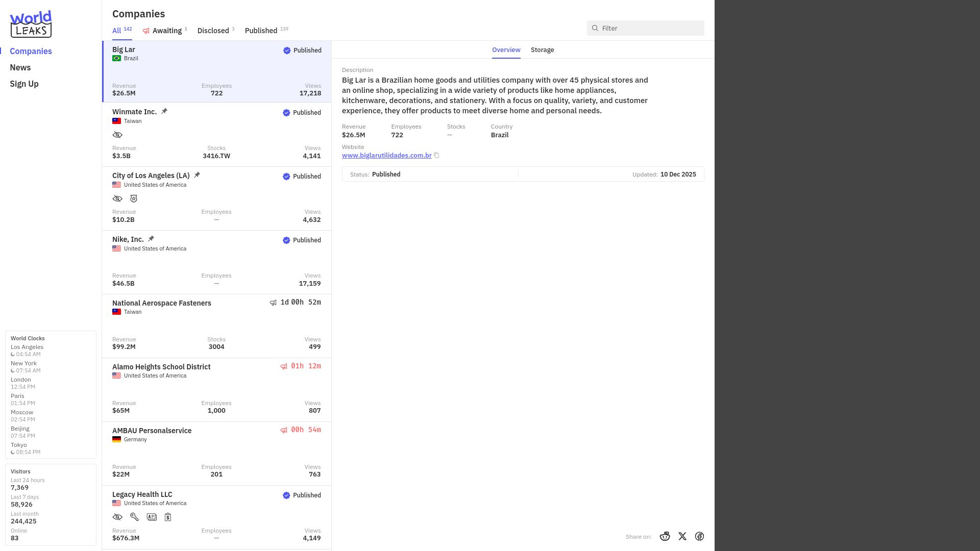Open the AMBAU Personalservice entry
980x551 pixels.
(217, 454)
